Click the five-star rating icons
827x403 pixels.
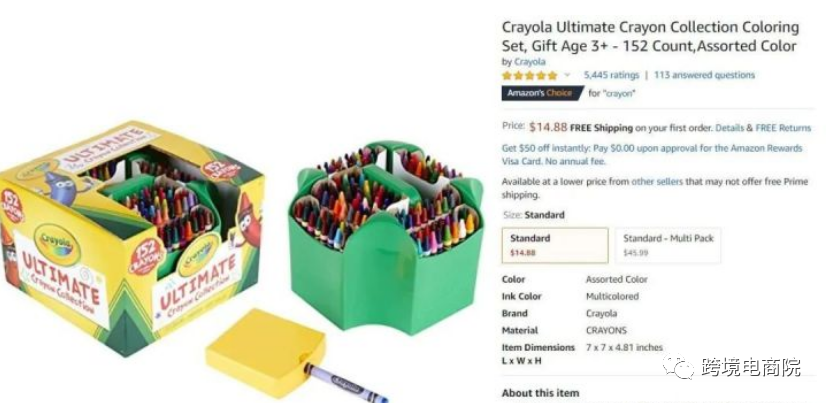[x=529, y=75]
